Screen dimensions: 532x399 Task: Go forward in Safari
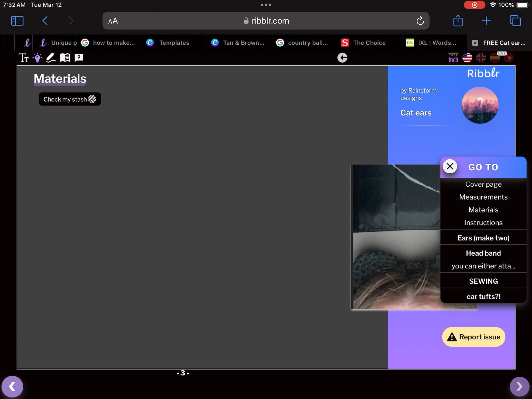point(71,21)
